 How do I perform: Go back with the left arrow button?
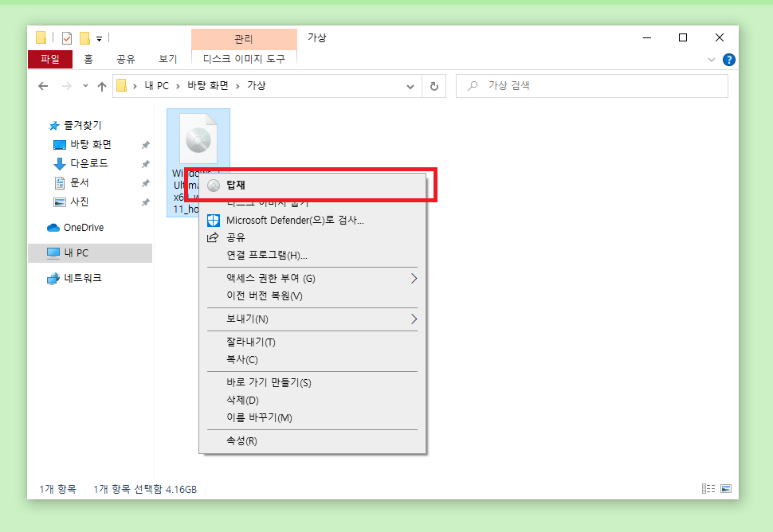point(43,86)
